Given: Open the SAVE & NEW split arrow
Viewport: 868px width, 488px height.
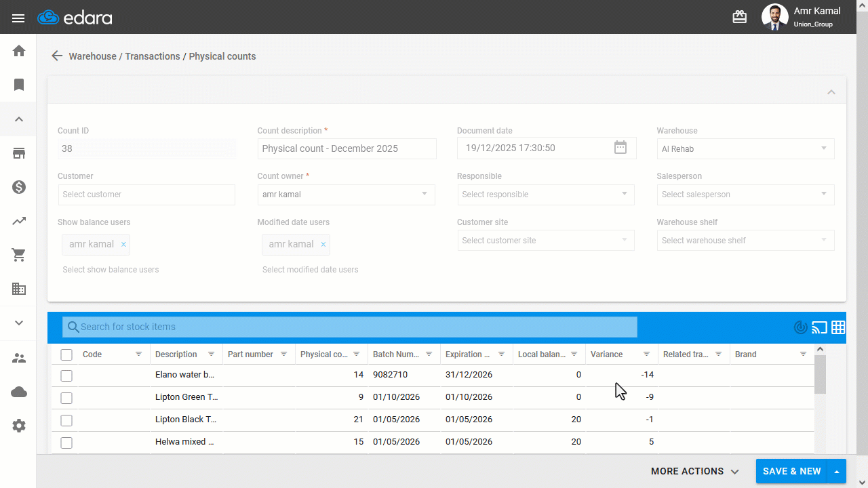Looking at the screenshot, I should (x=837, y=471).
